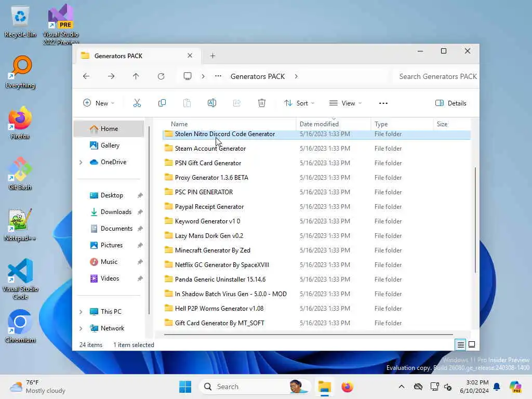
Task: Click the Copy icon in toolbar
Action: [162, 103]
